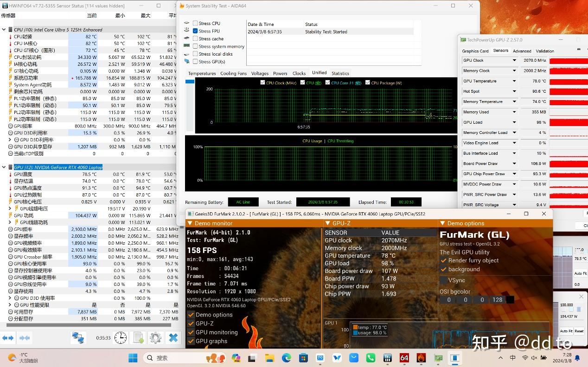
Task: Click HWiNFO collapse arrows icon
Action: (25, 338)
